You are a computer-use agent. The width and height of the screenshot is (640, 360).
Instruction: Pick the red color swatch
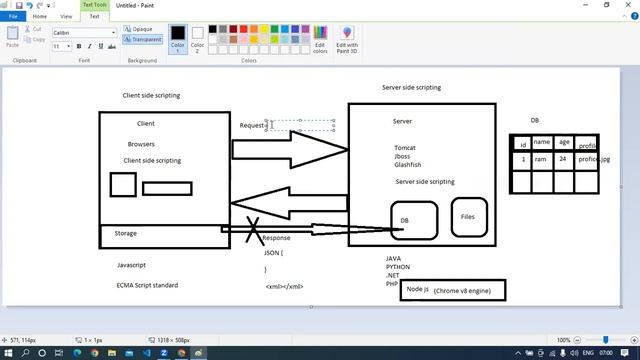click(x=244, y=29)
